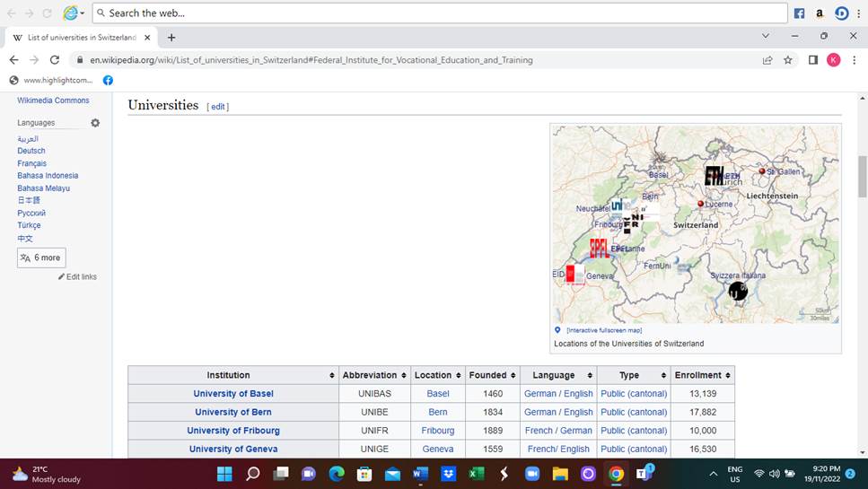Expand the tab search chevron
868x489 pixels.
(x=766, y=36)
